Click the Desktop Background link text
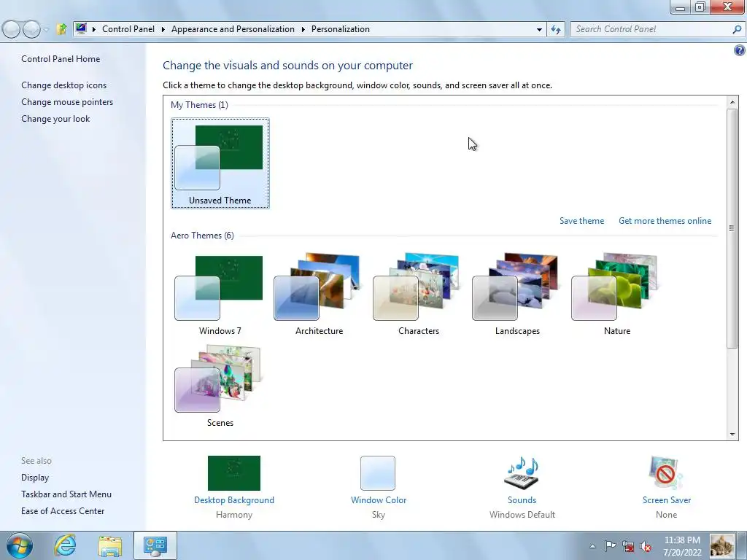This screenshot has height=560, width=747. point(234,500)
